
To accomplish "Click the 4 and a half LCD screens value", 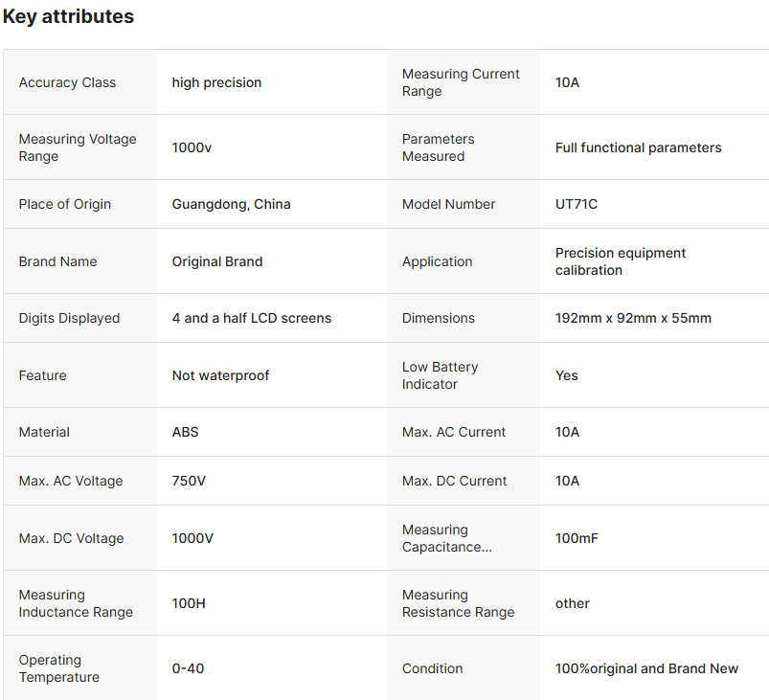I will [251, 318].
